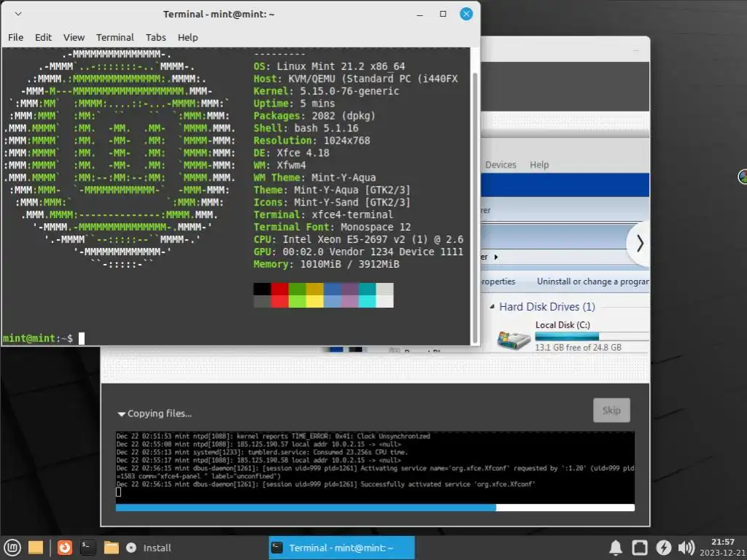Screen dimensions: 747x560
Task: Open Devices menu in the slideshow image
Action: pos(500,165)
